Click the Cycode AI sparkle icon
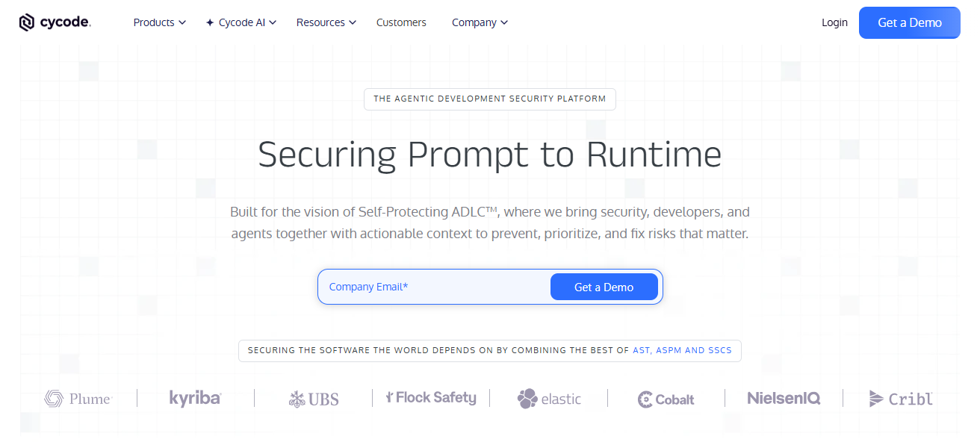The image size is (980, 448). tap(210, 22)
